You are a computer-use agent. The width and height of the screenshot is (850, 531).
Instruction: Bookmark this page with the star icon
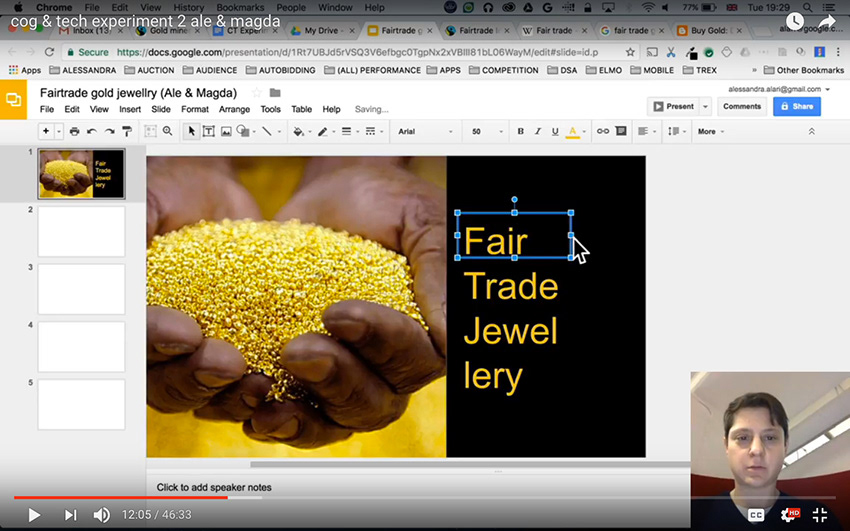(x=630, y=52)
